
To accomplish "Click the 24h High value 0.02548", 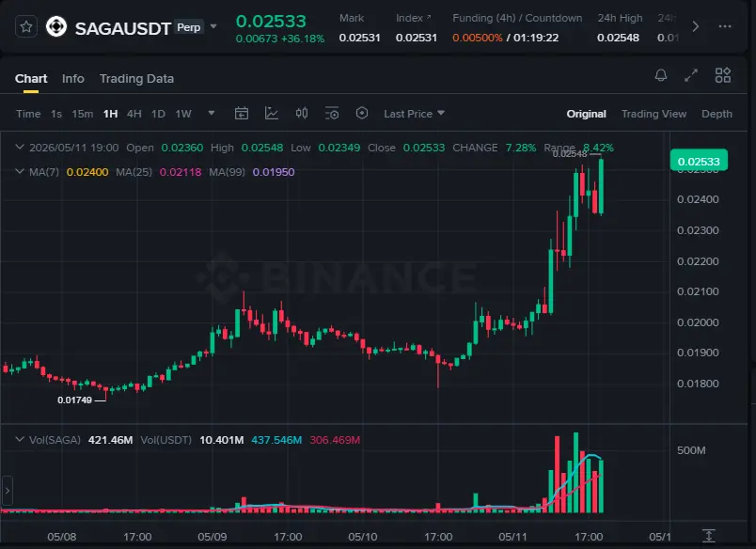I will [618, 38].
